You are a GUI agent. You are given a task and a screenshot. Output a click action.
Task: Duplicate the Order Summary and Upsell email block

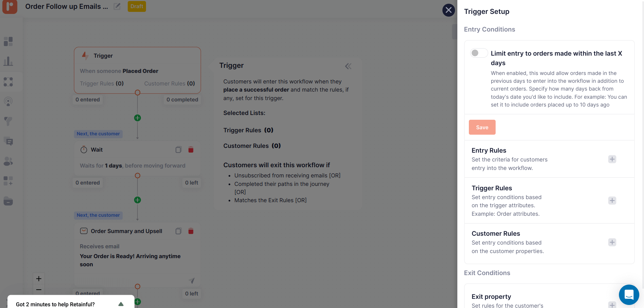point(178,231)
